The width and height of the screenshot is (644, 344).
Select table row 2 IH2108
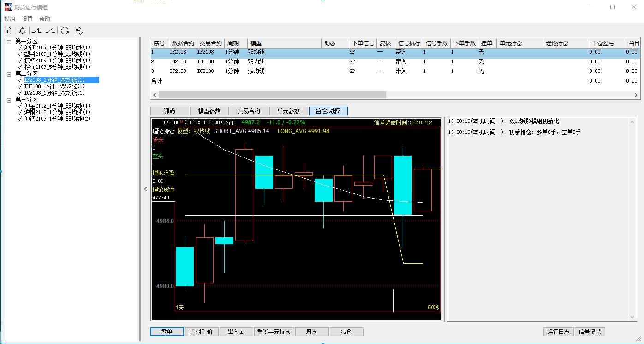[395, 61]
